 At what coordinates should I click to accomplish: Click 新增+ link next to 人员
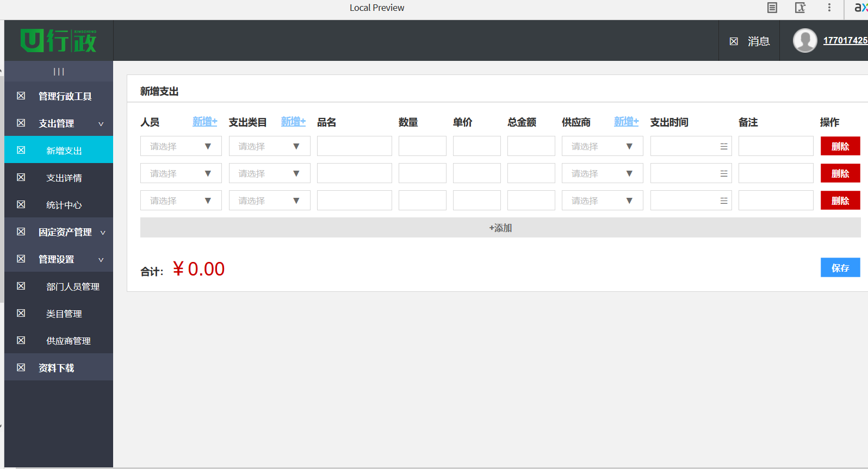coord(205,122)
